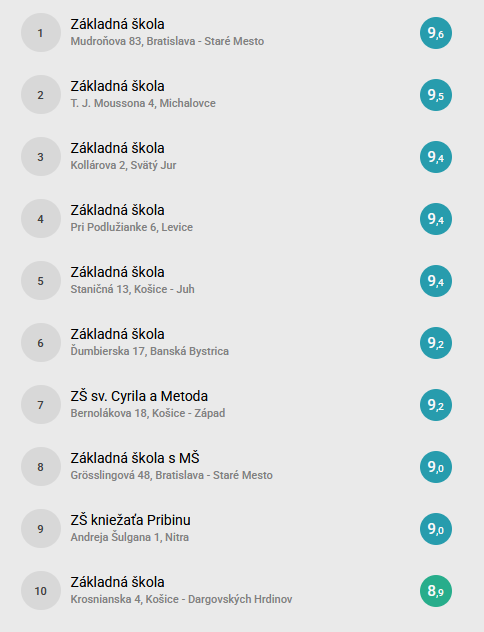Image resolution: width=484 pixels, height=632 pixels.
Task: Click the rank 7 circle badge
Action: (x=41, y=405)
